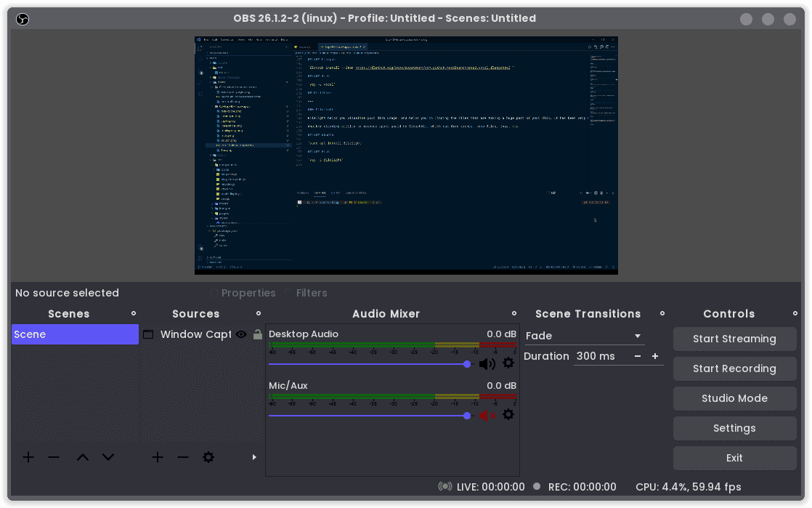Undock the Scene Transitions panel float icon
Viewport: 812px width, 508px height.
pyautogui.click(x=662, y=314)
